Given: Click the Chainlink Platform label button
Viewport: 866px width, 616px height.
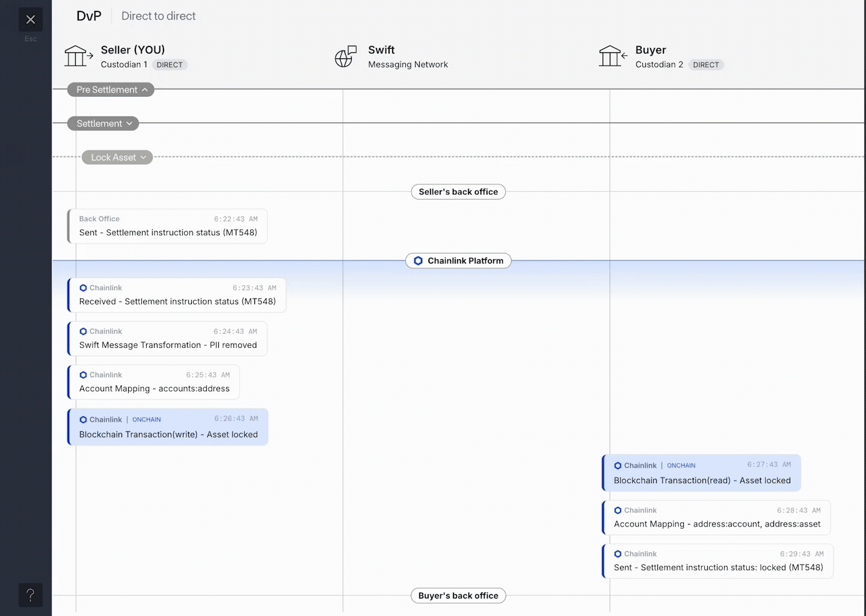Looking at the screenshot, I should [458, 260].
